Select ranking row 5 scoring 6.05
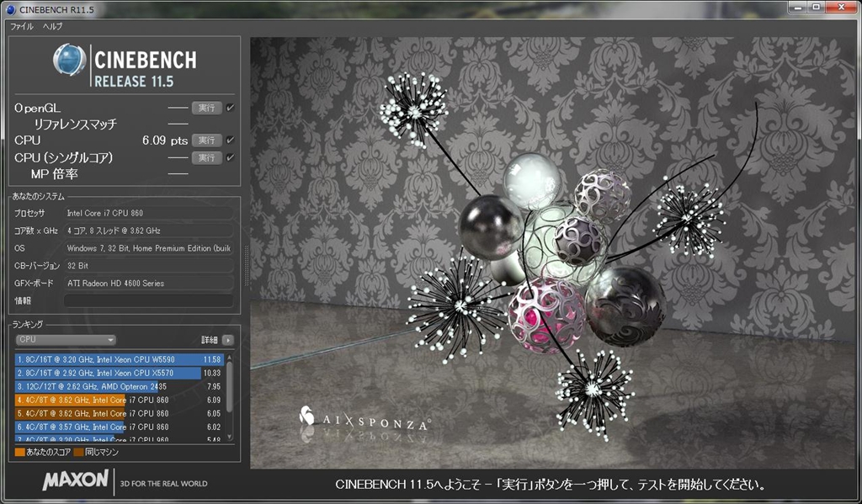The image size is (862, 504). [x=120, y=413]
